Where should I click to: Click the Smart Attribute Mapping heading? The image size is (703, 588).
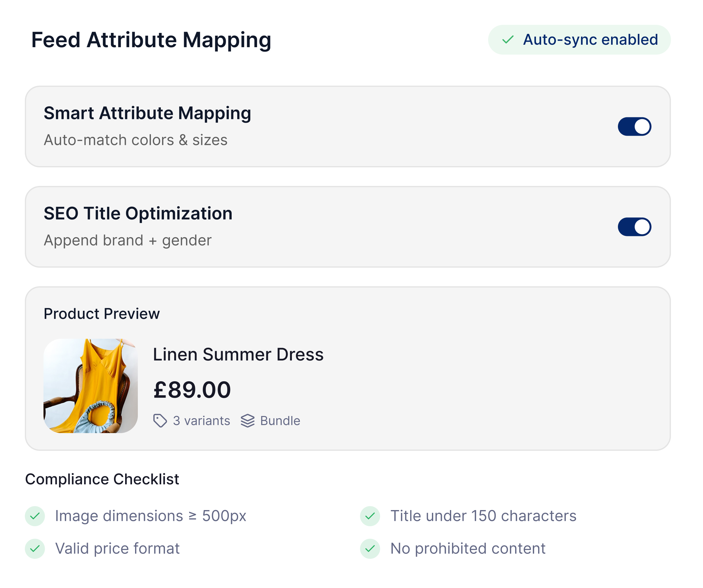[147, 113]
